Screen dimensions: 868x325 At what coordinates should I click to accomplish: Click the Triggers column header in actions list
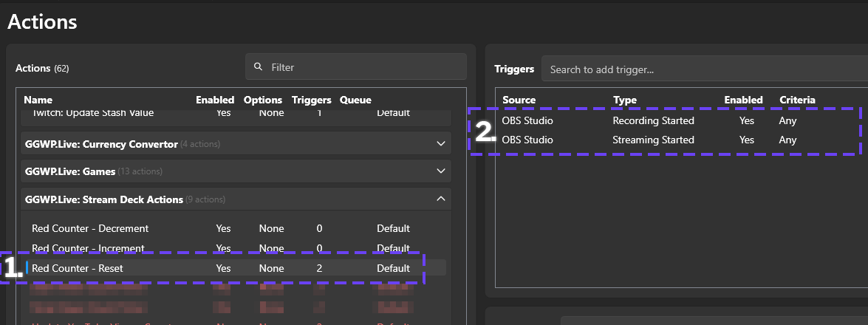pos(311,100)
